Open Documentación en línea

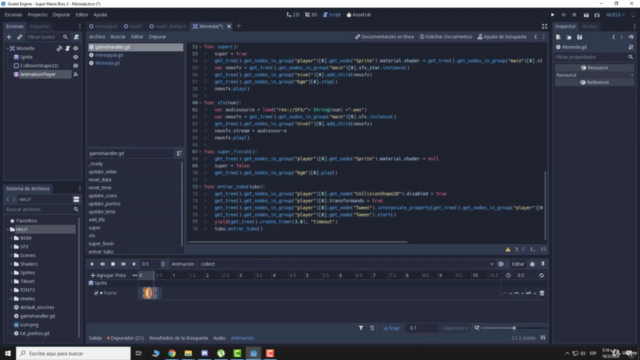pos(384,37)
